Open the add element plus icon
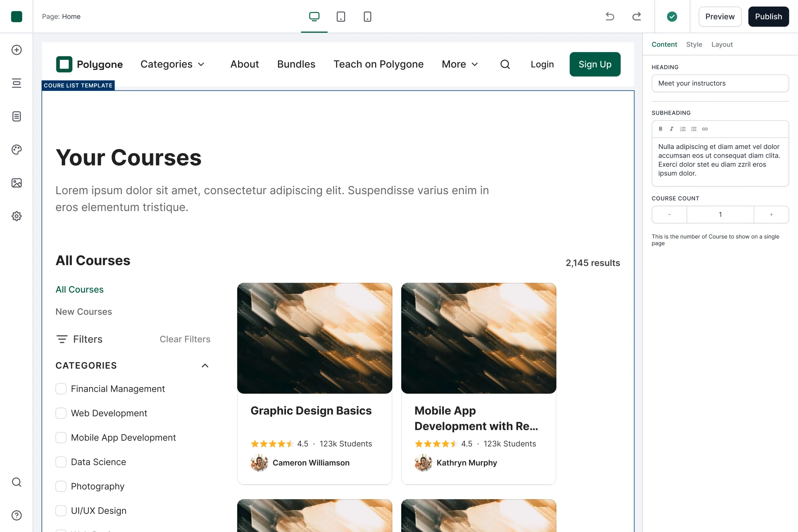The image size is (798, 532). click(16, 50)
